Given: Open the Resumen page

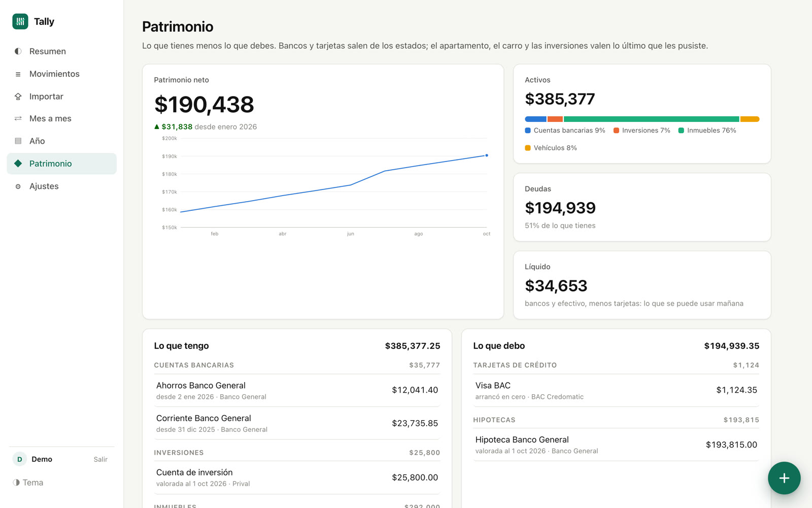Looking at the screenshot, I should tap(61, 51).
